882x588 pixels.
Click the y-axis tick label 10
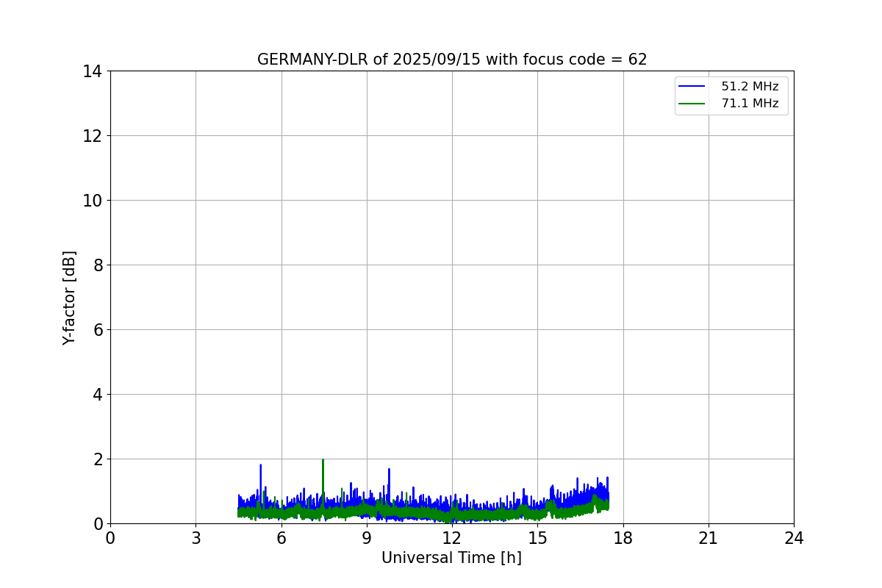[x=92, y=201]
